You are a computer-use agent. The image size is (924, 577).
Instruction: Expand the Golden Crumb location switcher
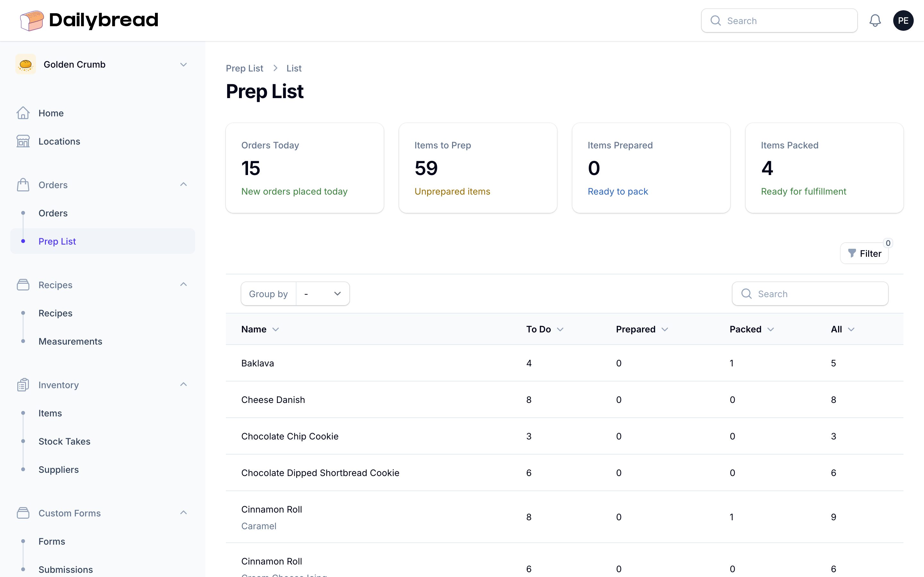click(x=183, y=64)
